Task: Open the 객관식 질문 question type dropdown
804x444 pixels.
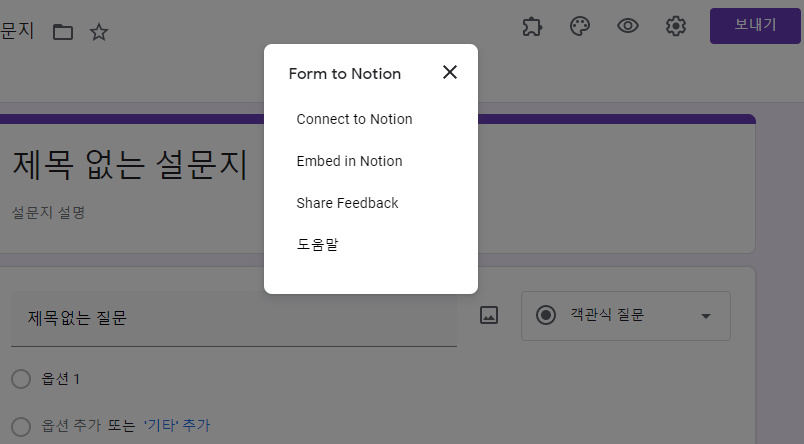Action: tap(626, 316)
